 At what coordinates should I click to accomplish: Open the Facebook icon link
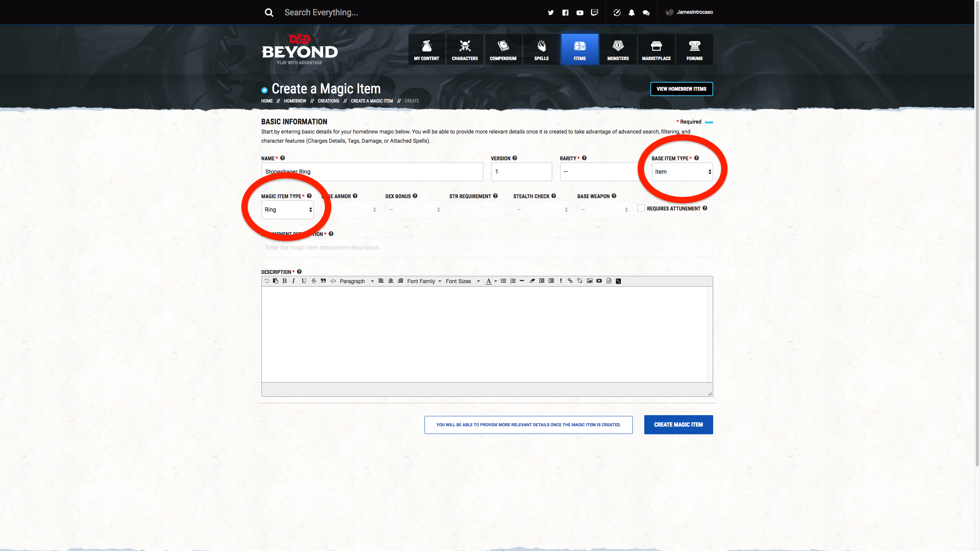pos(565,13)
